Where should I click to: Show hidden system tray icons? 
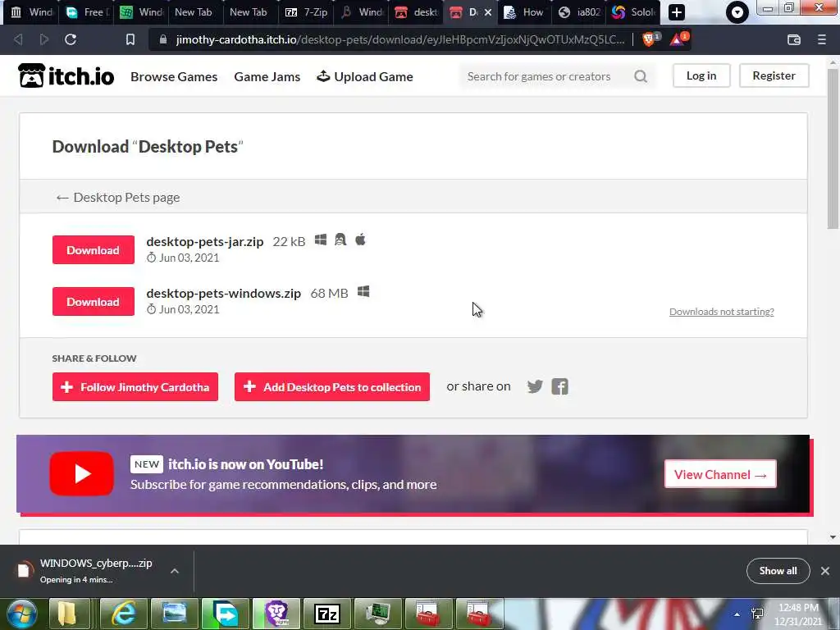pyautogui.click(x=737, y=614)
